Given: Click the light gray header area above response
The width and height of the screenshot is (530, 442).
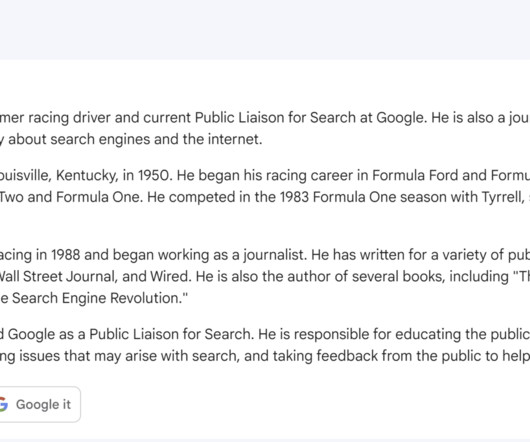Looking at the screenshot, I should coord(265,30).
